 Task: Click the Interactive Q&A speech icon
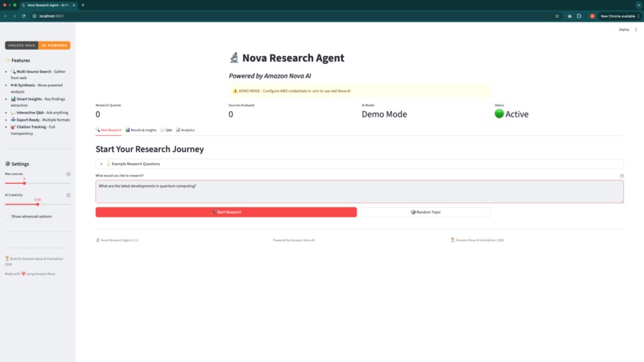coord(13,112)
